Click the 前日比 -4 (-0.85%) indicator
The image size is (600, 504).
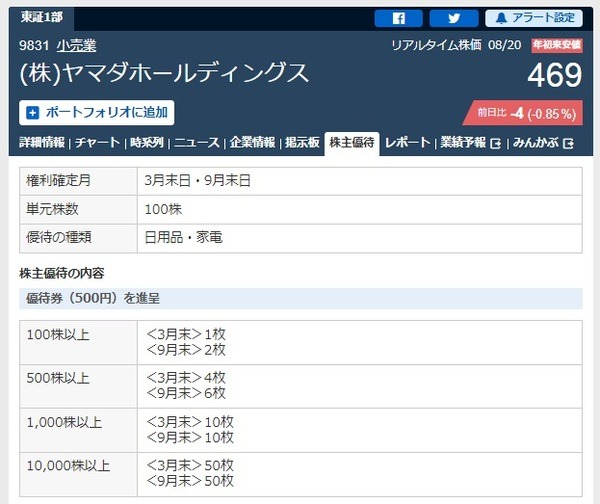tap(523, 113)
